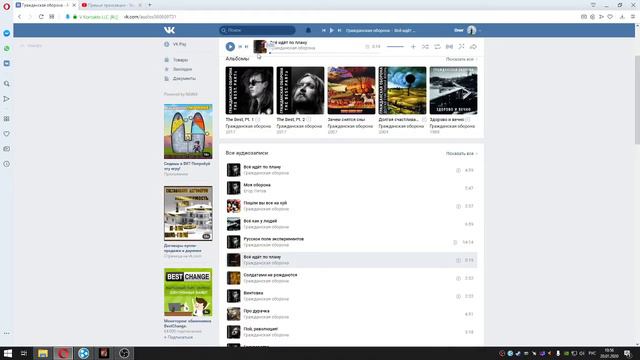The height and width of the screenshot is (360, 640).
Task: Open Закладки in the left menu
Action: (182, 69)
